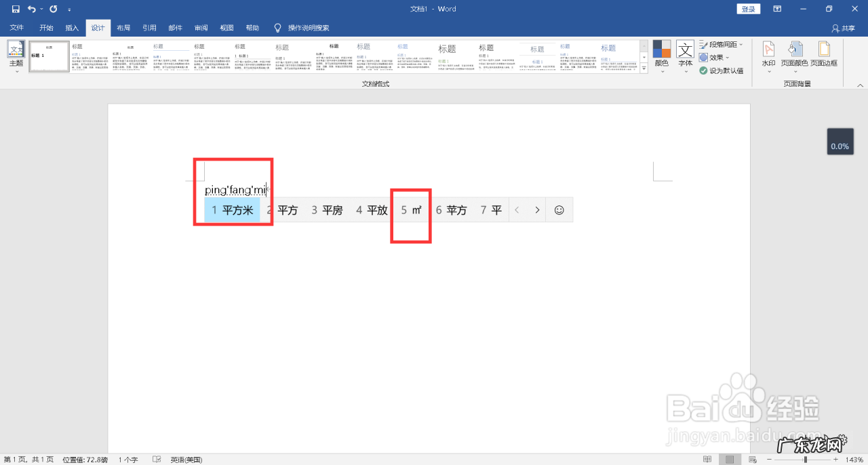The image size is (868, 465).
Task: Click 设为默认值 (Set as Default) button
Action: click(x=722, y=70)
